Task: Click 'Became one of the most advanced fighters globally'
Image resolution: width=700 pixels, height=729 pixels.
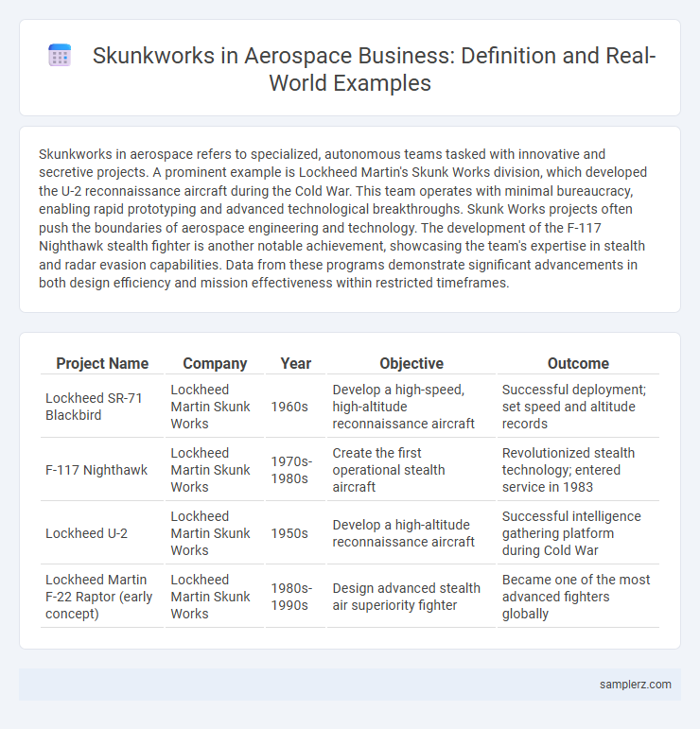Action: click(578, 597)
